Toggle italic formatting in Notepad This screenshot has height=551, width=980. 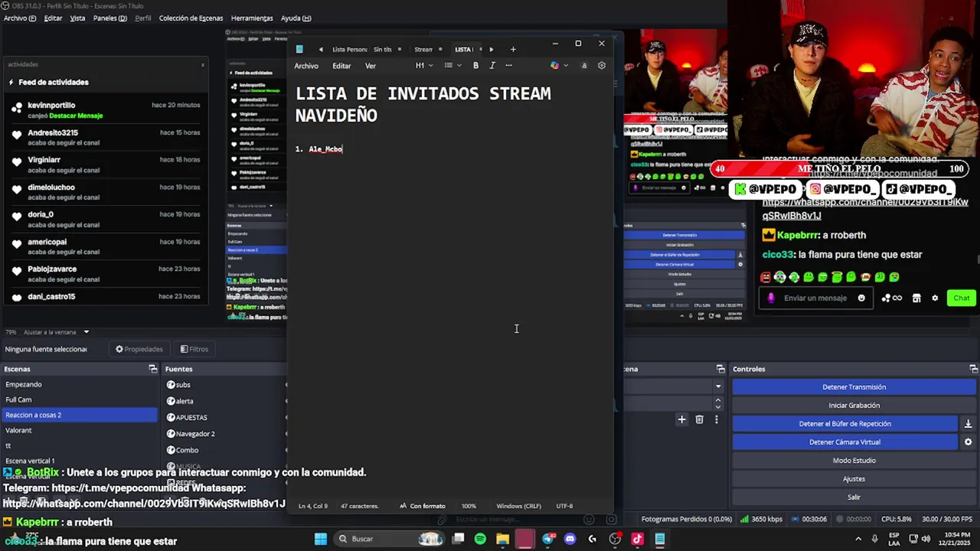tap(492, 66)
